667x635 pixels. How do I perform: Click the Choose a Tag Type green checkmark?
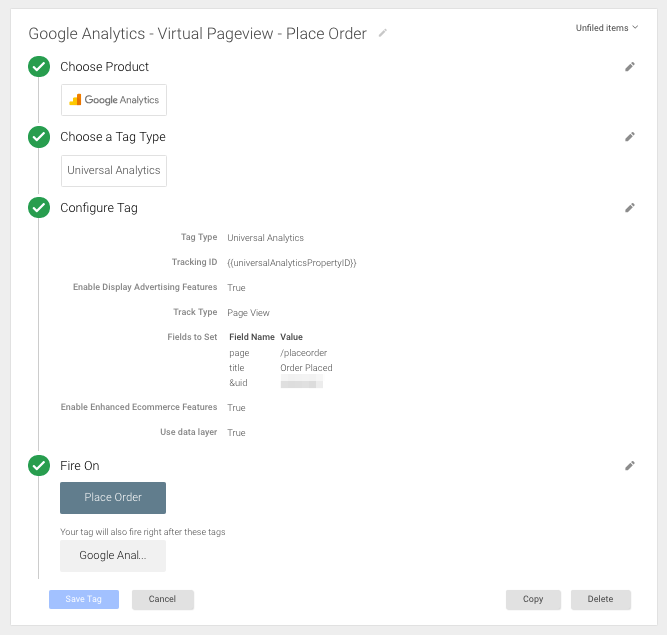pos(39,137)
